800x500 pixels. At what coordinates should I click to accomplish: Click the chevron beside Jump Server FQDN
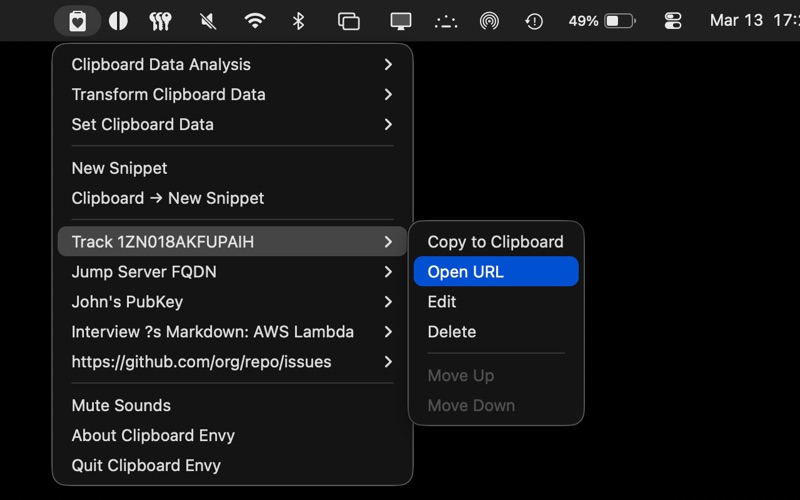[388, 272]
